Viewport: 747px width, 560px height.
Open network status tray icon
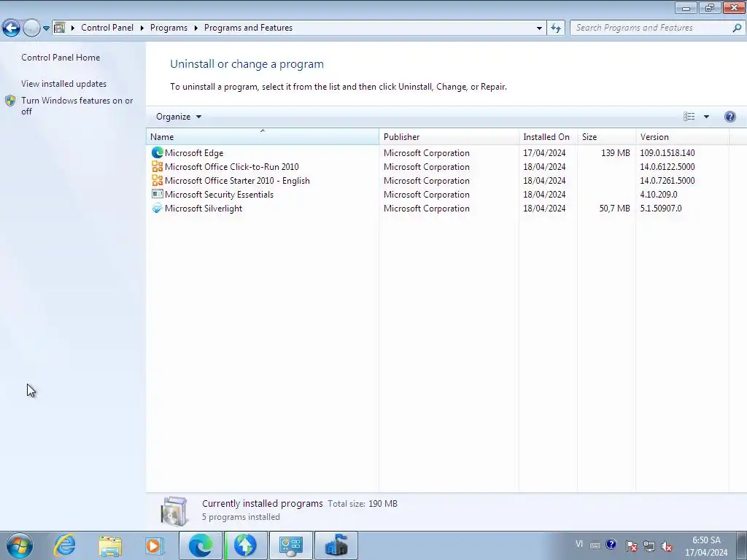(649, 546)
